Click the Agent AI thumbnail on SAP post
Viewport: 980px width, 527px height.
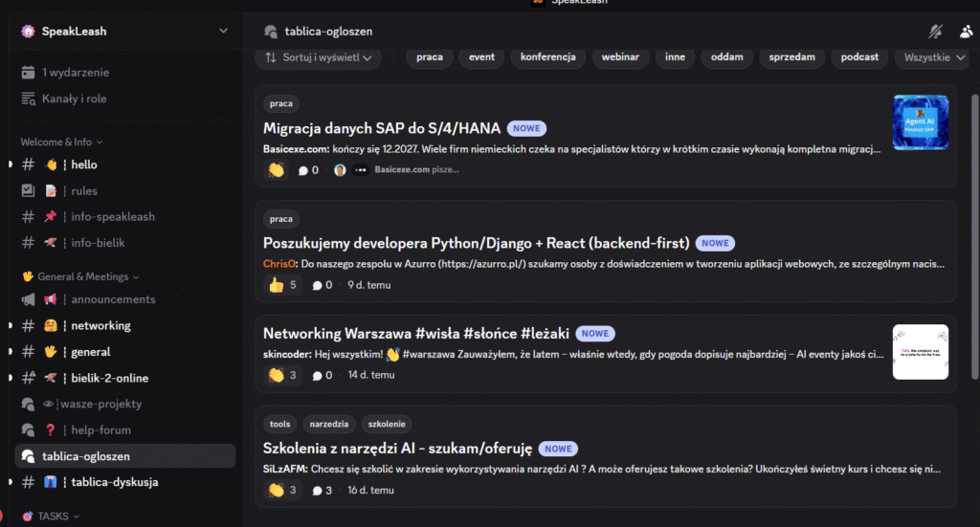point(921,122)
